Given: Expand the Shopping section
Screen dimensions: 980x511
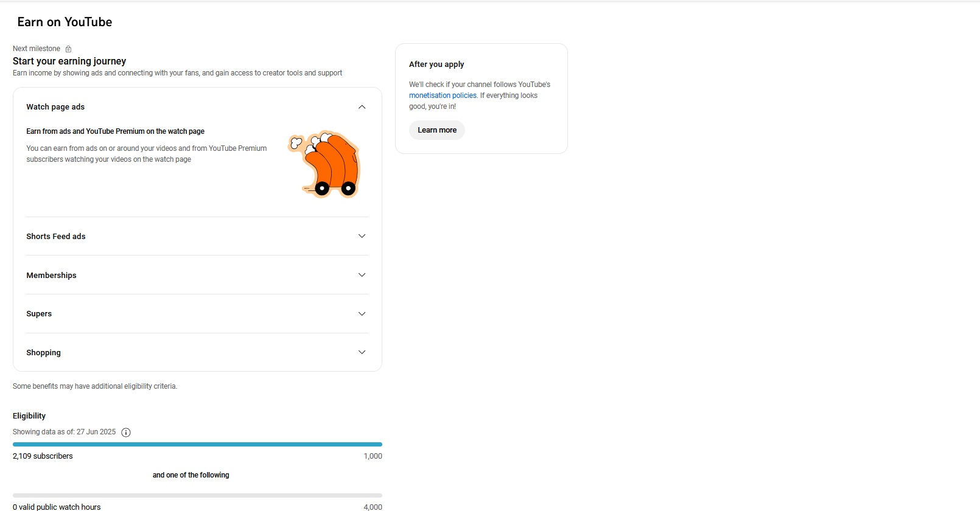Looking at the screenshot, I should [362, 352].
